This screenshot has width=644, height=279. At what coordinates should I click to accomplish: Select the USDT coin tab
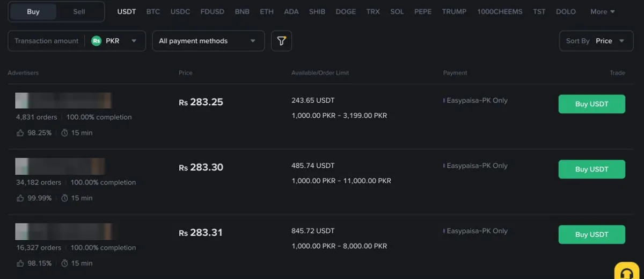click(127, 11)
